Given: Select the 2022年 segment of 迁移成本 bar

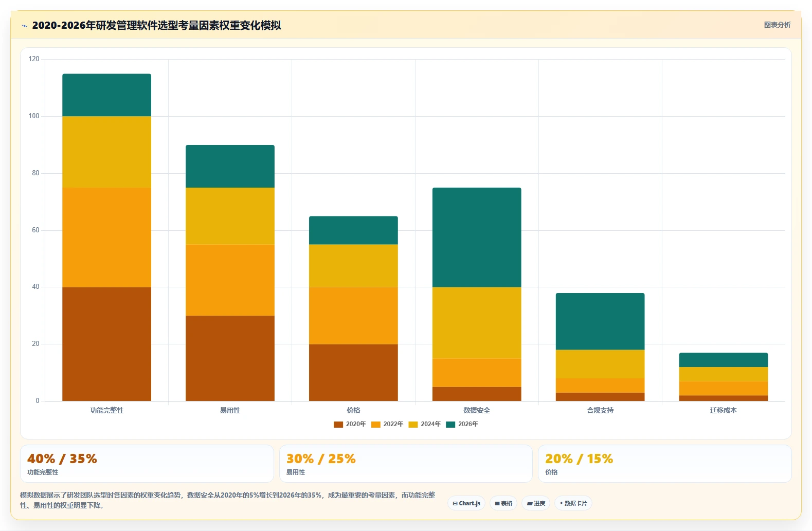Looking at the screenshot, I should (724, 388).
